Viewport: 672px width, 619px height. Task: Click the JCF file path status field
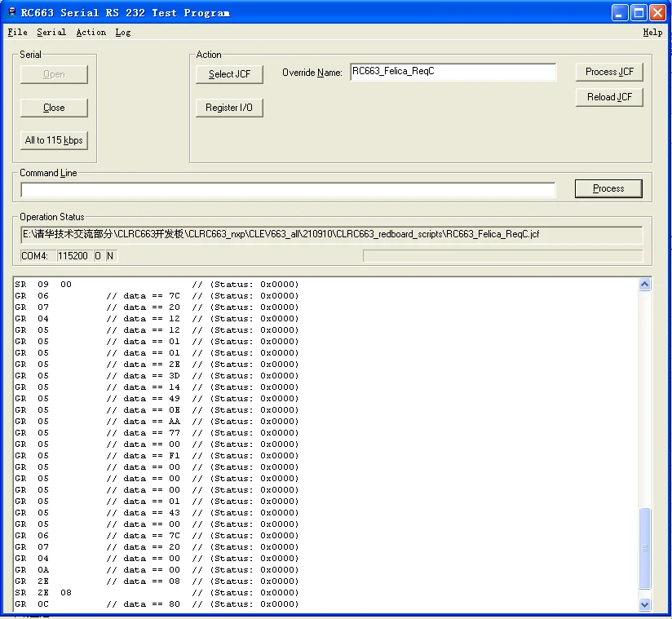(332, 235)
